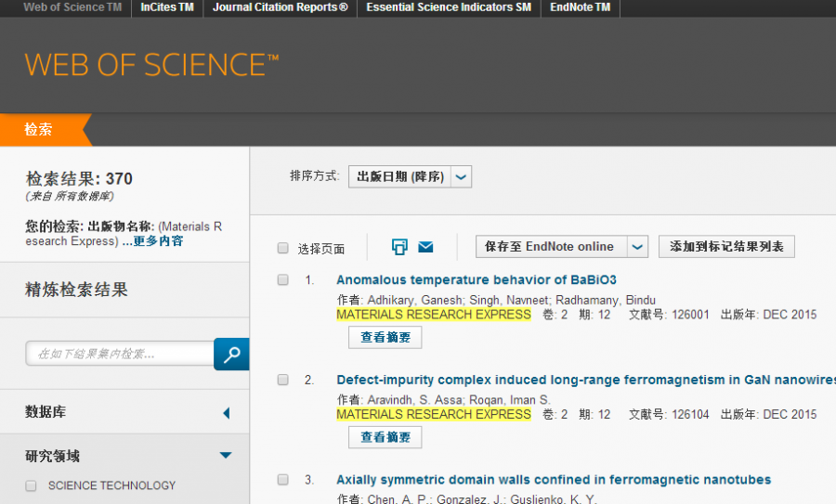Viewport: 836px width, 504px height.
Task: Open the arrow beside 保存至 EndNote online
Action: click(x=637, y=247)
